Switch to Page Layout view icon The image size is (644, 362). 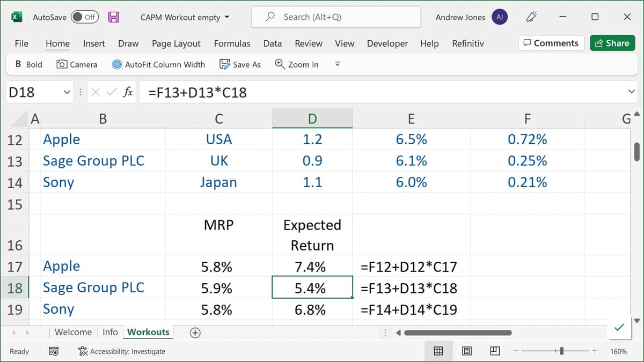(467, 351)
